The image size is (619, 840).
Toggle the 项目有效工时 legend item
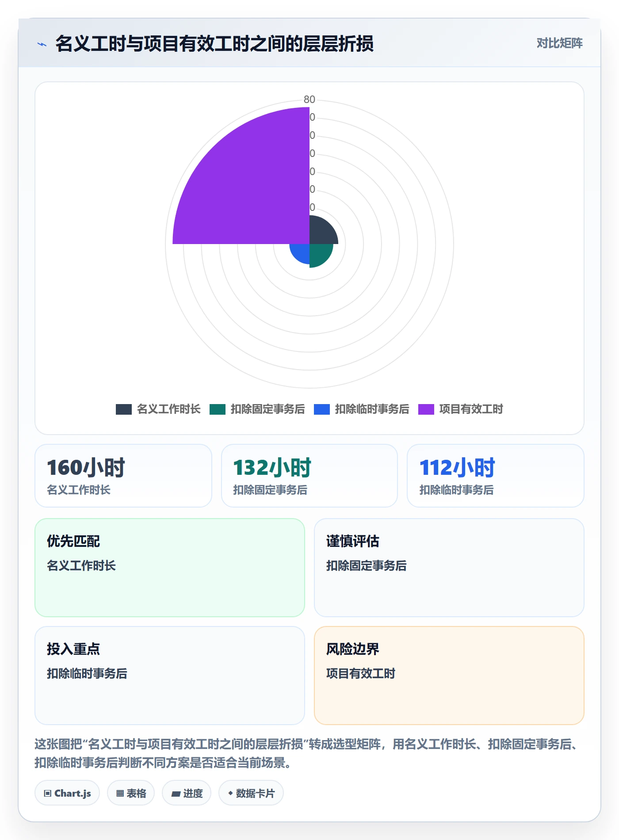point(461,409)
